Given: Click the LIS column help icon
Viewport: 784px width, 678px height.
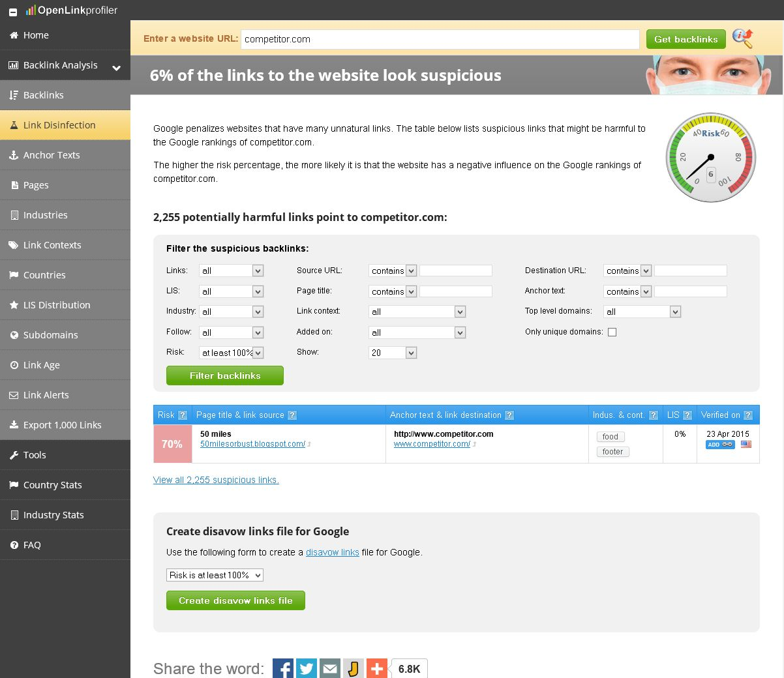Looking at the screenshot, I should (x=687, y=415).
